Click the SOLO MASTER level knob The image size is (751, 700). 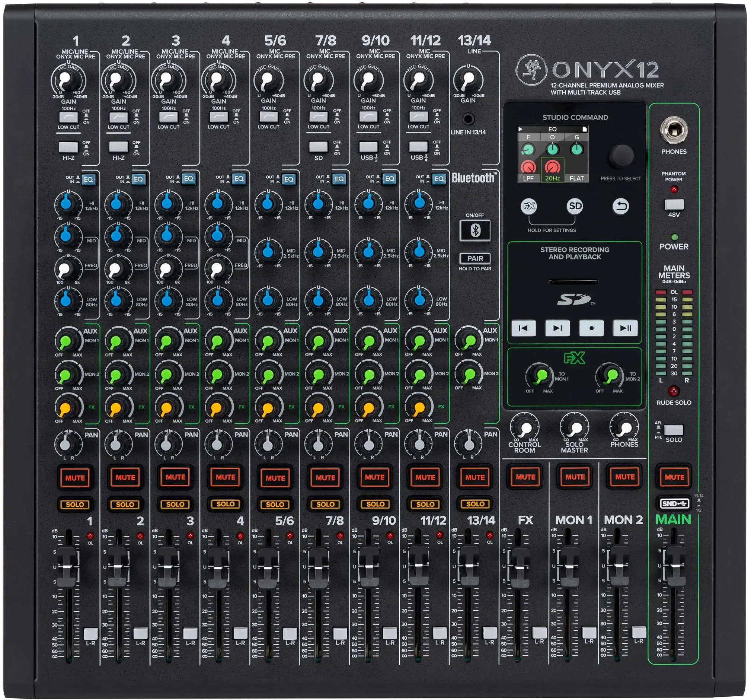click(575, 428)
